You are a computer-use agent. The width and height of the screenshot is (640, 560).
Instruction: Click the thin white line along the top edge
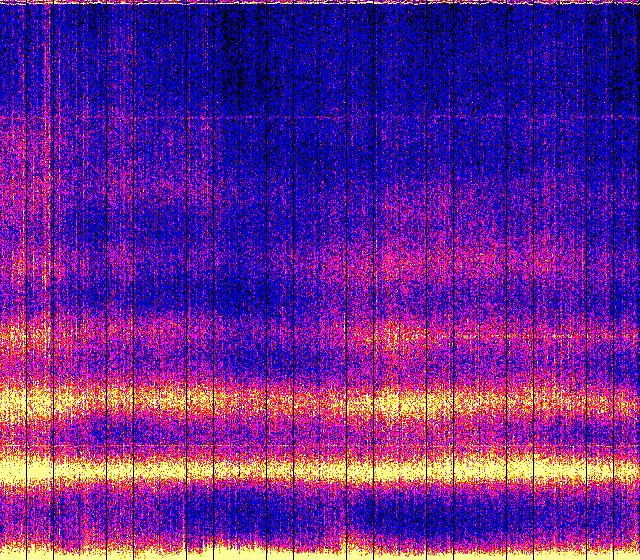click(320, 3)
